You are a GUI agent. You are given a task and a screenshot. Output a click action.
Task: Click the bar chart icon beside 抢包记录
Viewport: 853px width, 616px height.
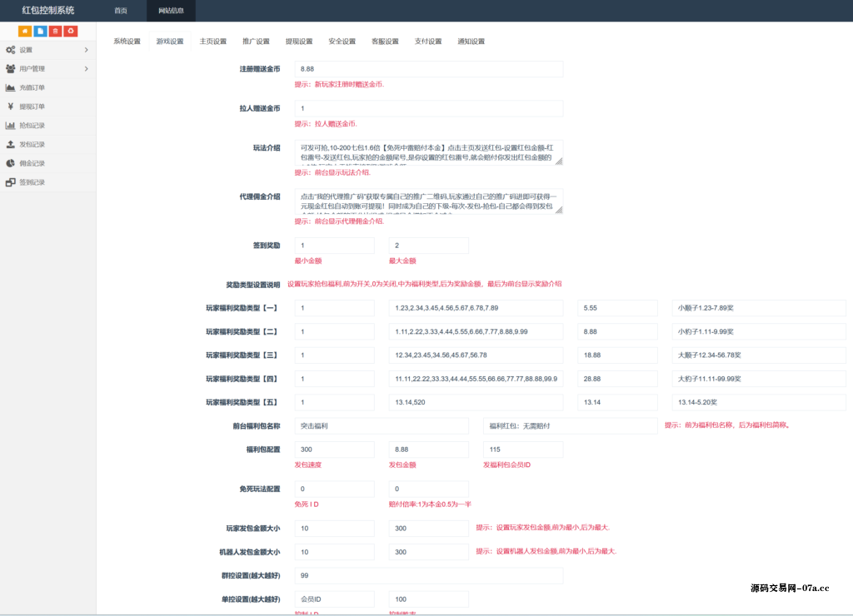tap(10, 126)
